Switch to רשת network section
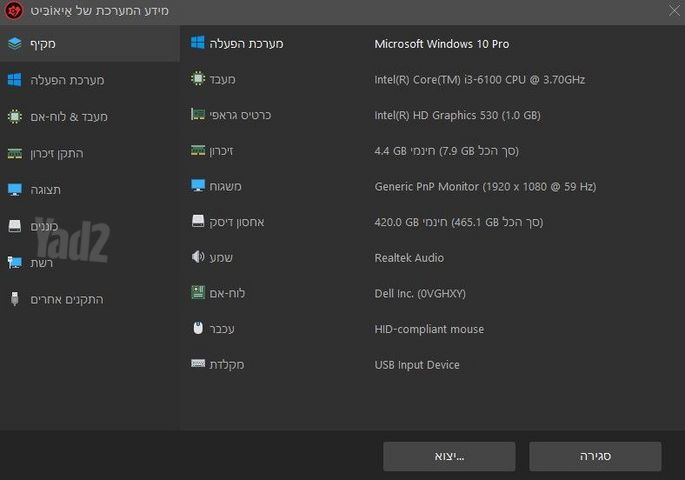 90,262
